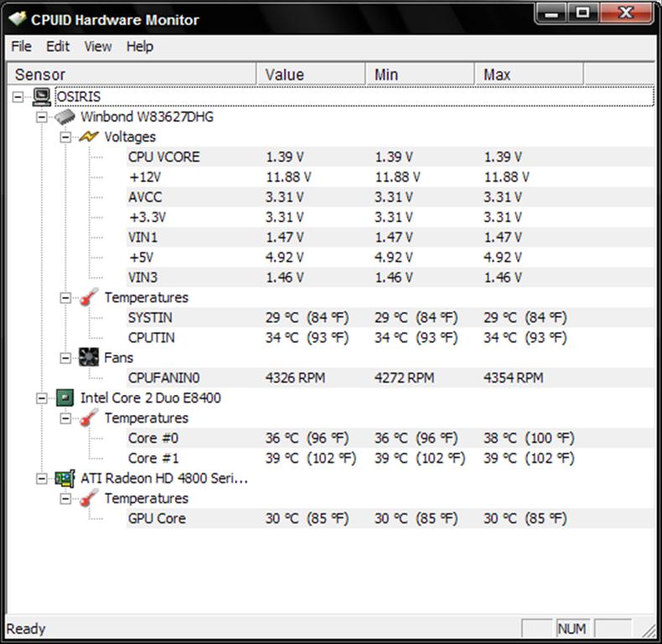Select the +12V row
The image size is (662, 644).
(390, 177)
